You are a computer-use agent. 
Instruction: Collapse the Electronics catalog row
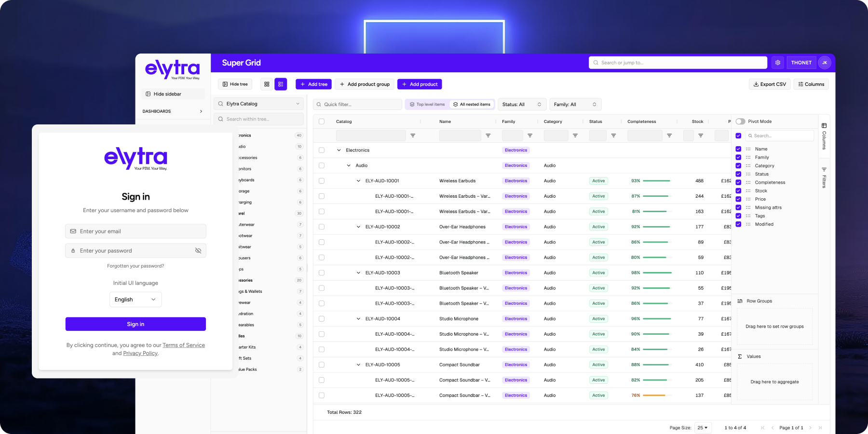(339, 150)
